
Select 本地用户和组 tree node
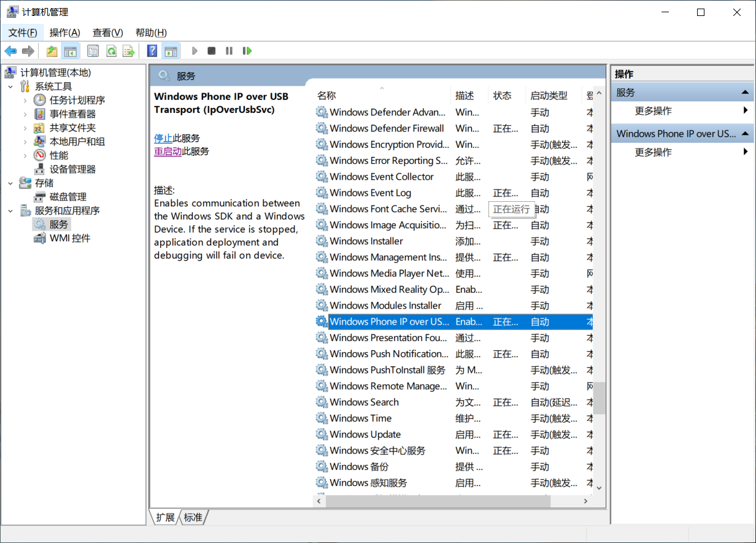click(x=77, y=142)
